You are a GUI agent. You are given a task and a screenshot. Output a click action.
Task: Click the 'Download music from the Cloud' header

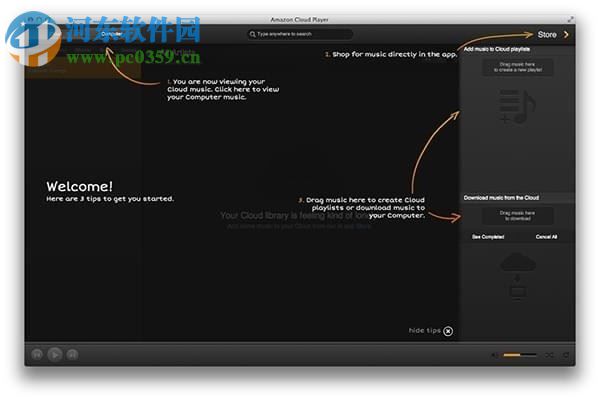pos(501,198)
